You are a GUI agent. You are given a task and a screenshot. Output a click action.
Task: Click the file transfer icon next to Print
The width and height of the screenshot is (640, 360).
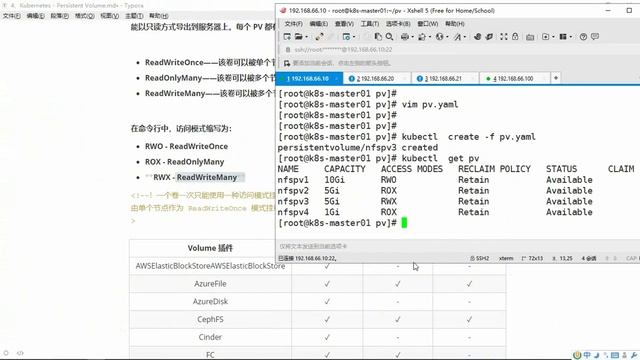point(422,37)
